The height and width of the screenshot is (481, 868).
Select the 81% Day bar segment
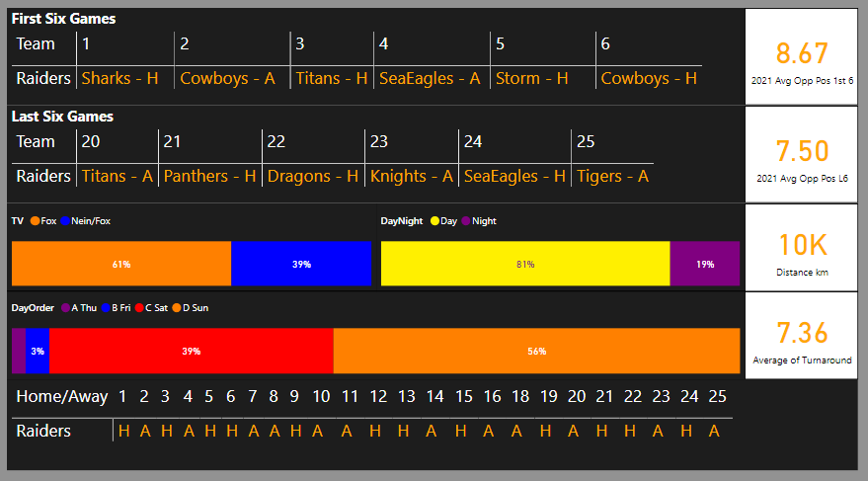[x=525, y=264]
